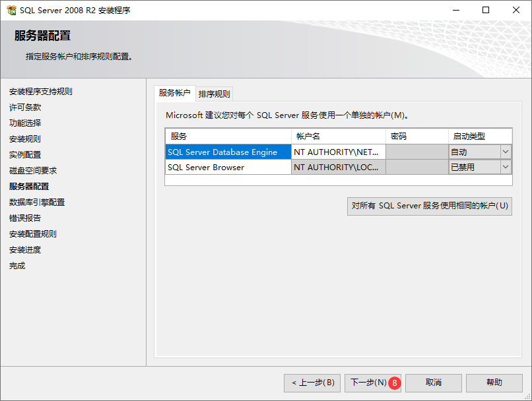Maximize the setup window
Viewport: 532px width, 401px height.
click(486, 10)
